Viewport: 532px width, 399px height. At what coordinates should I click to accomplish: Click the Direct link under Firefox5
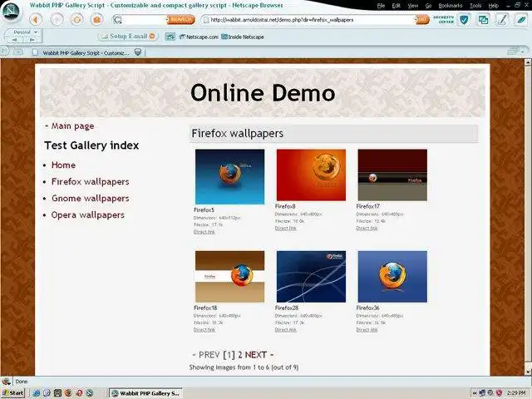[x=204, y=232]
